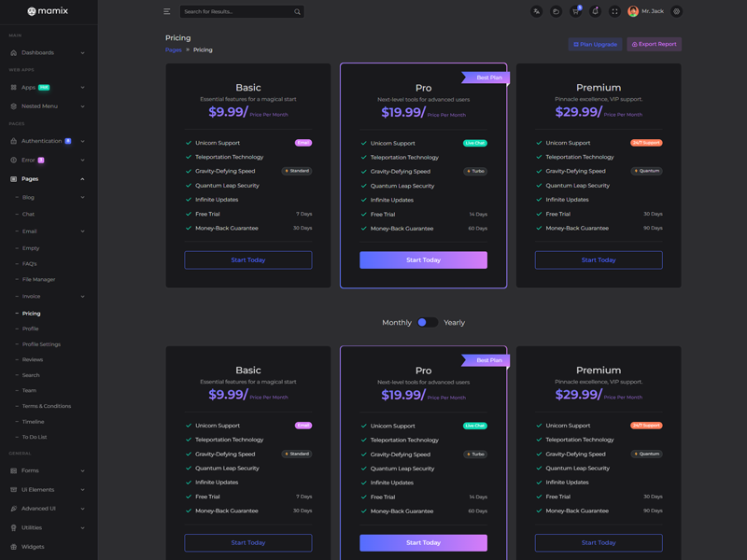Open the Profile Settings page
747x560 pixels.
(x=41, y=344)
